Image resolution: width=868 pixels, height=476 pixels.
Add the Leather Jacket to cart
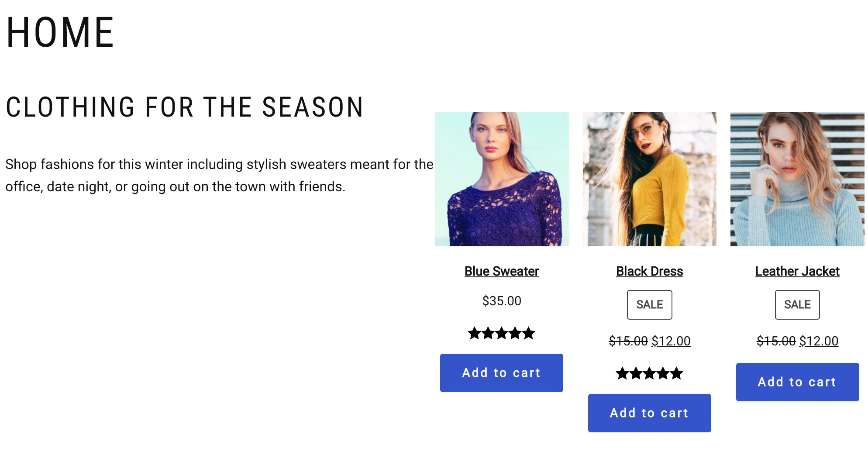[x=797, y=382]
